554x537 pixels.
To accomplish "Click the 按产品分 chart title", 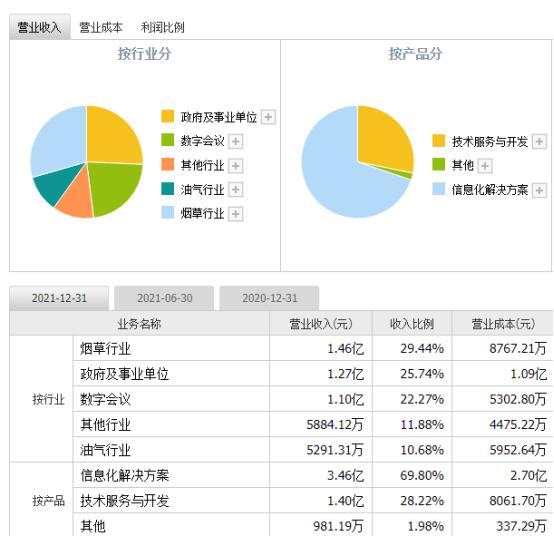I will coord(416,54).
